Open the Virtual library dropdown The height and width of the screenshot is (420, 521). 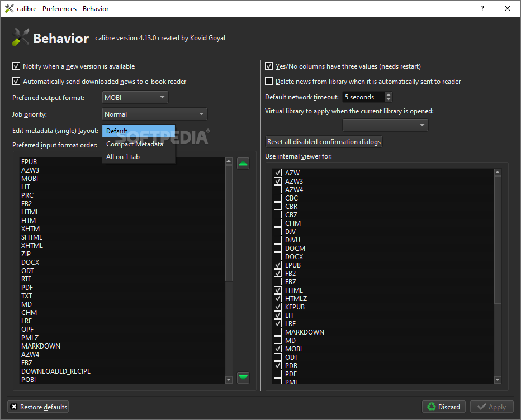coord(385,125)
